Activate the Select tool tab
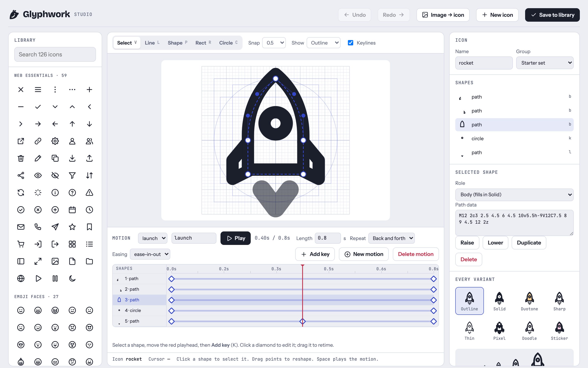Image resolution: width=588 pixels, height=368 pixels. click(x=127, y=43)
